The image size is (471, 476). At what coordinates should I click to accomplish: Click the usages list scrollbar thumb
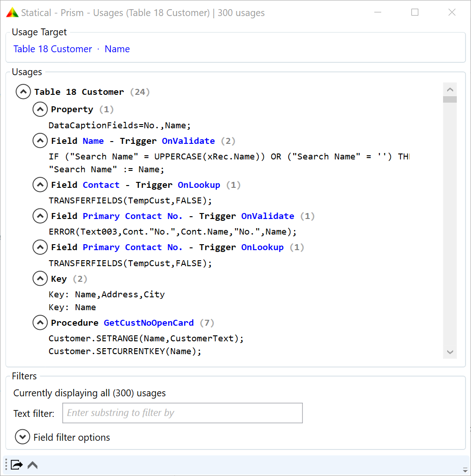point(450,99)
